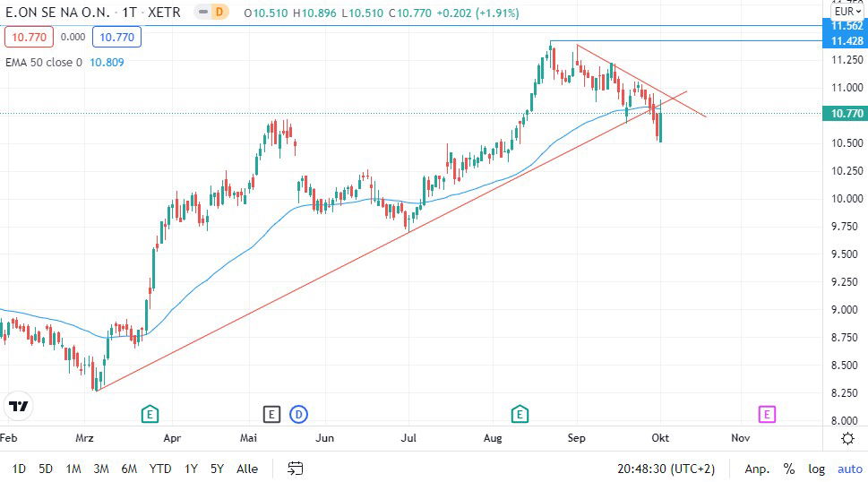This screenshot has width=868, height=482.
Task: Open the timezone menu showing UTC+2
Action: click(667, 469)
